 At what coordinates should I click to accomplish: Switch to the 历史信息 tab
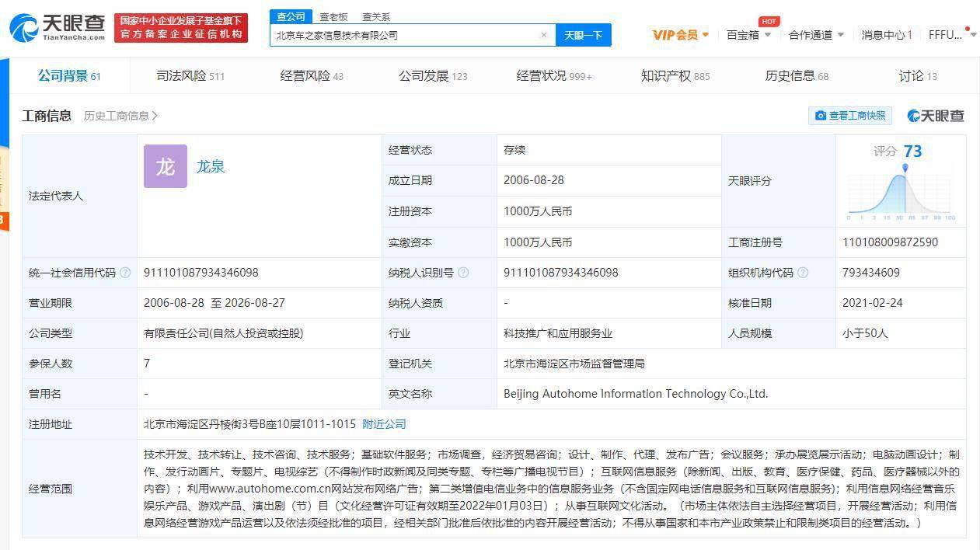pyautogui.click(x=797, y=76)
